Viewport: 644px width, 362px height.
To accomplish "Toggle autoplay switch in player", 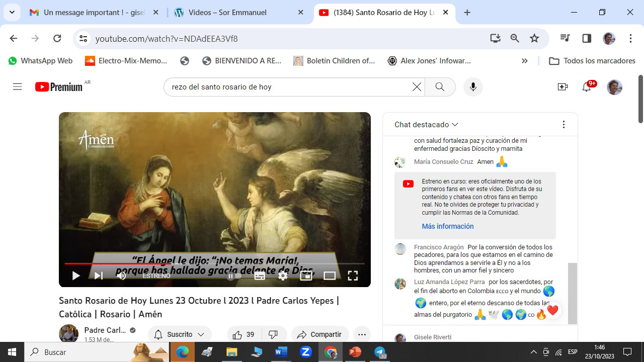I will pyautogui.click(x=233, y=276).
